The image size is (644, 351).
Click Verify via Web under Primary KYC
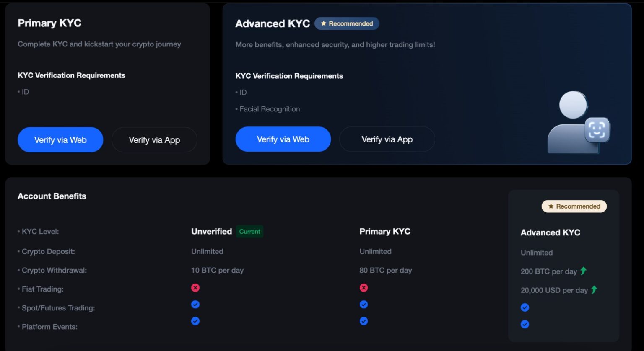coord(60,139)
